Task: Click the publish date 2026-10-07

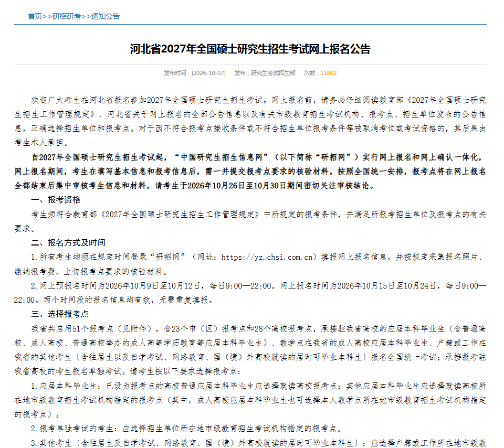Action: click(208, 73)
